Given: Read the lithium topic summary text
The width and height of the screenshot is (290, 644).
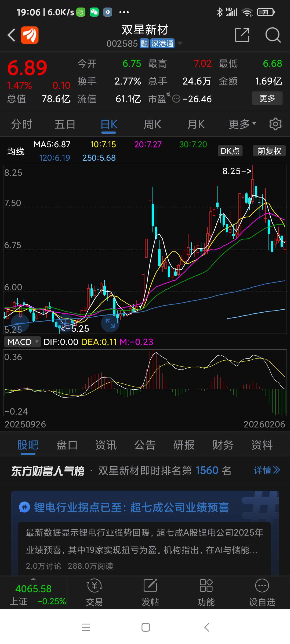Looking at the screenshot, I should (144, 541).
